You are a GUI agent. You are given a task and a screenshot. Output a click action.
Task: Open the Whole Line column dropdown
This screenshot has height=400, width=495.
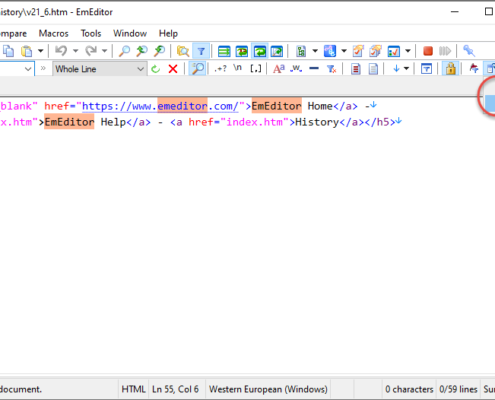click(x=140, y=69)
